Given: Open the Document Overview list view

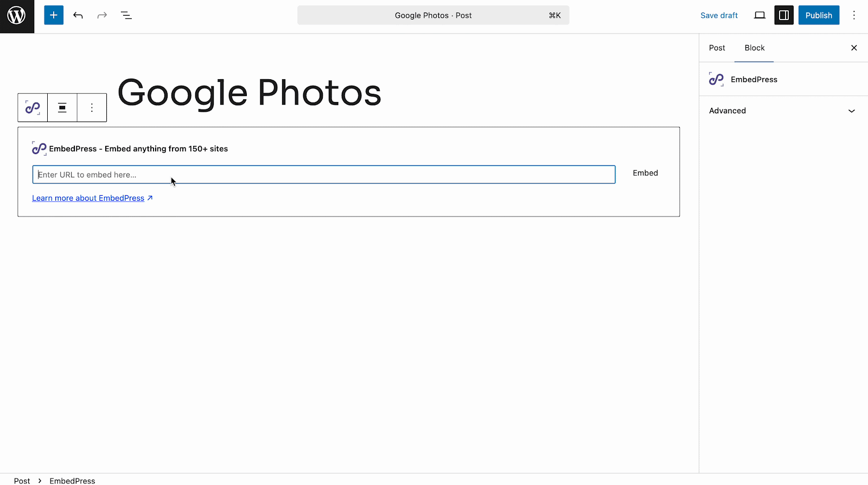Looking at the screenshot, I should tap(126, 15).
